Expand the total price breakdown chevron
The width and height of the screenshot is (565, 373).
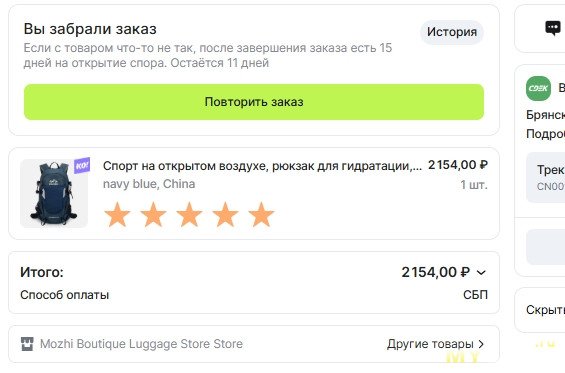tap(481, 273)
